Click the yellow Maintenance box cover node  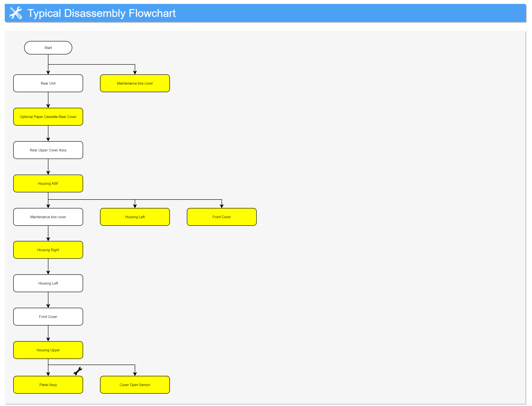[x=135, y=83]
